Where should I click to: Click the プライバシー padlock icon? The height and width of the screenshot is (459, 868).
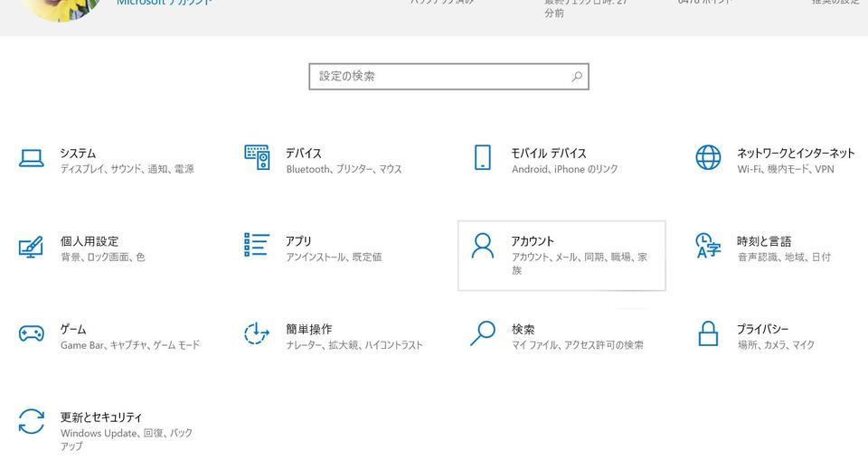708,334
